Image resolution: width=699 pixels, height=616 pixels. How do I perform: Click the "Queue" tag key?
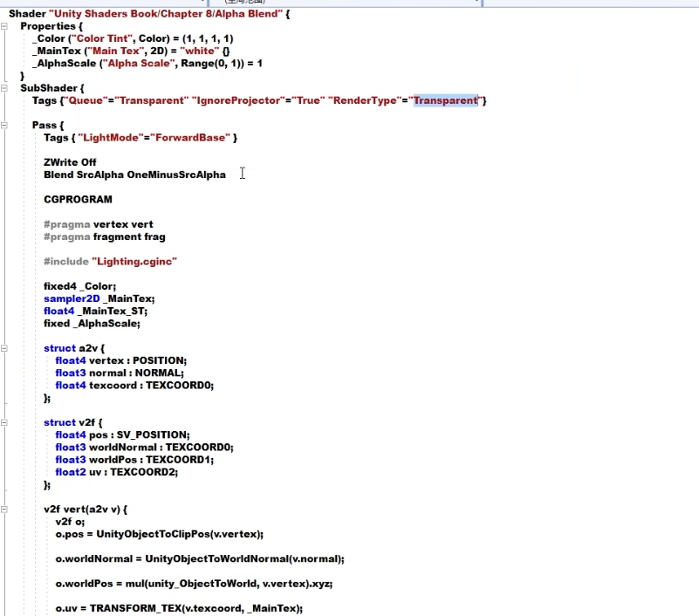pyautogui.click(x=86, y=100)
